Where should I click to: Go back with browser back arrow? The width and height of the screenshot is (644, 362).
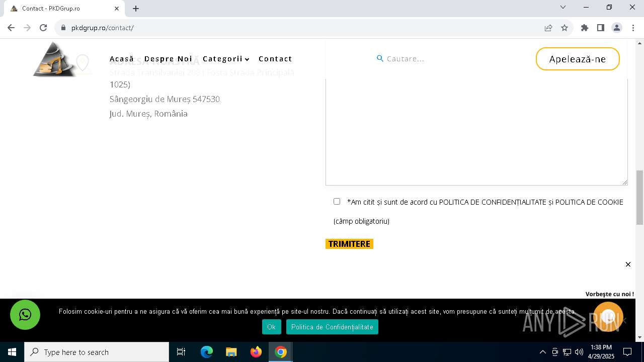[x=11, y=28]
